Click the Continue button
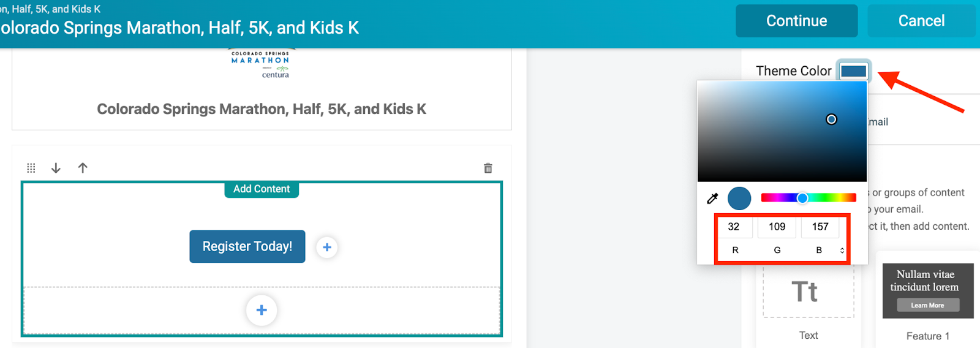 pyautogui.click(x=796, y=21)
